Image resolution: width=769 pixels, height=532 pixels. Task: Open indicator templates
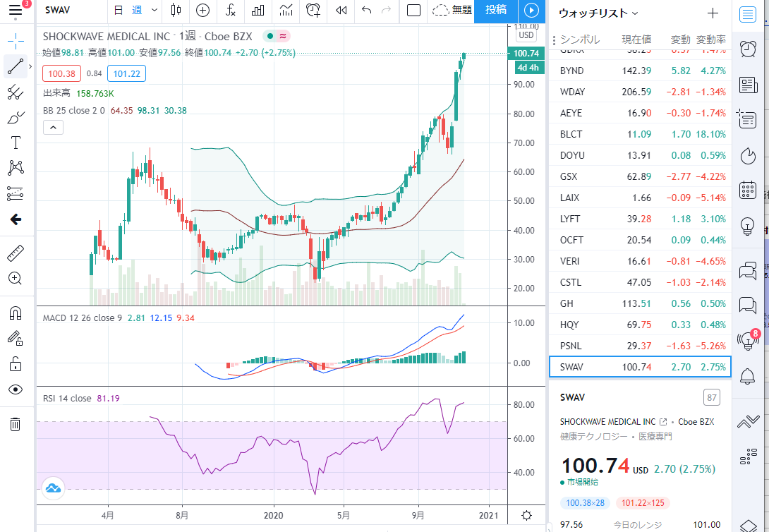click(x=286, y=10)
